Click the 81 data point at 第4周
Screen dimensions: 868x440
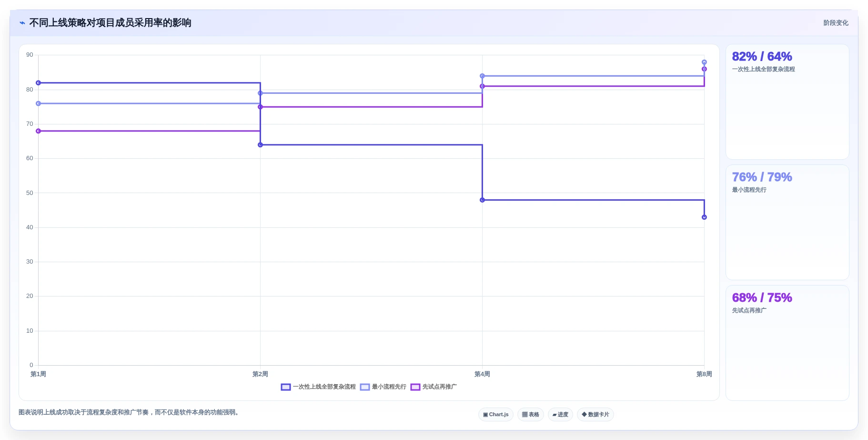(x=482, y=86)
